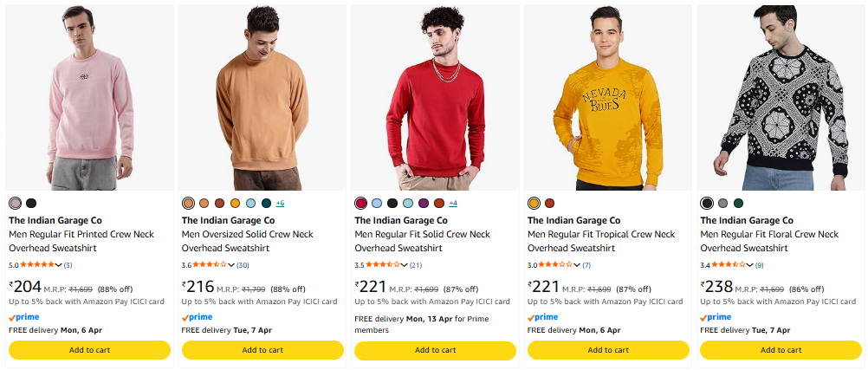Add the ₹238 Floral sweatshirt to cart
The image size is (868, 370).
coord(781,350)
